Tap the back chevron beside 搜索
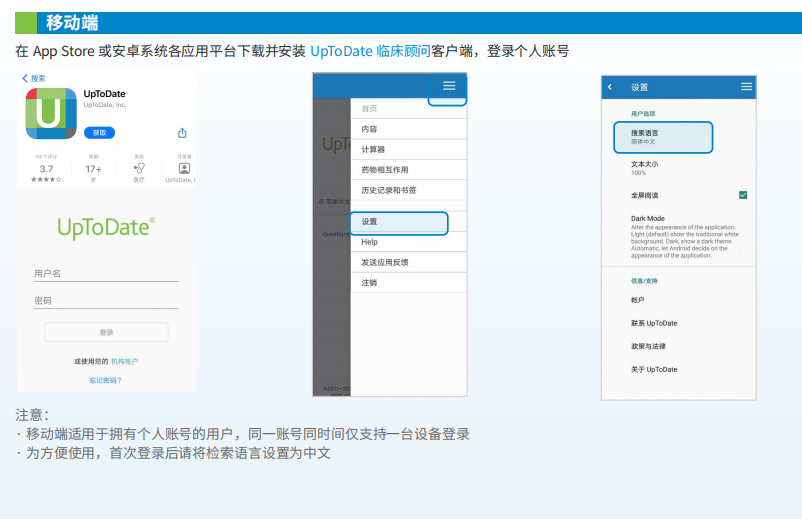The image size is (802, 519). [25, 78]
